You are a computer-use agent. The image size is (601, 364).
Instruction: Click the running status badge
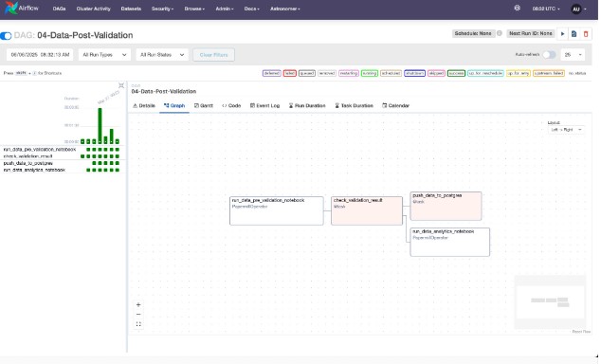(x=370, y=73)
